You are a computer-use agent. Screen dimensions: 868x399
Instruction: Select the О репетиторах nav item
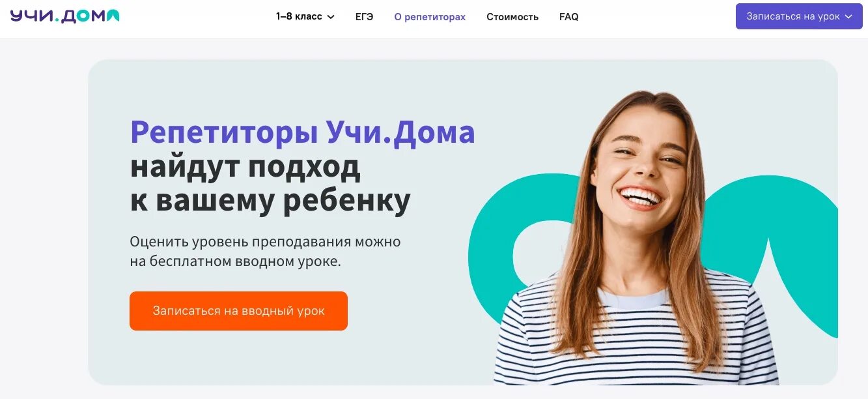[430, 17]
